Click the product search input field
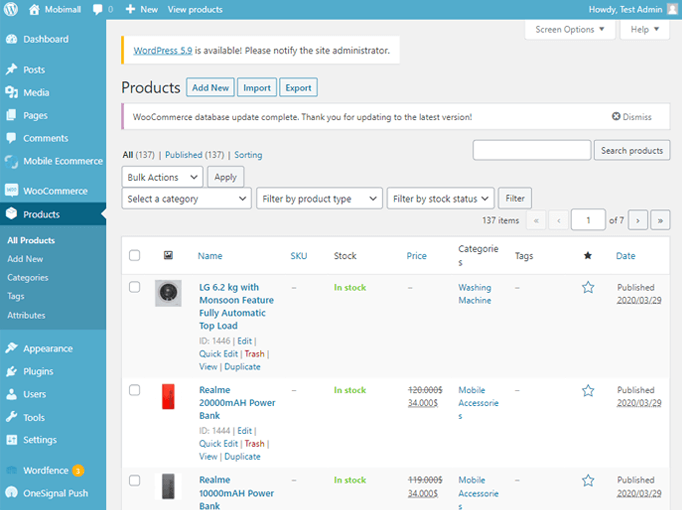The width and height of the screenshot is (682, 510). click(532, 150)
